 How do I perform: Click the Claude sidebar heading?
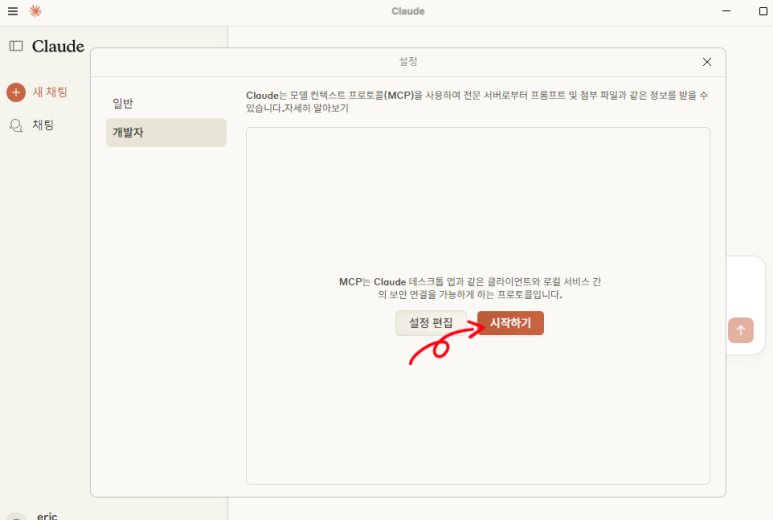pyautogui.click(x=58, y=46)
